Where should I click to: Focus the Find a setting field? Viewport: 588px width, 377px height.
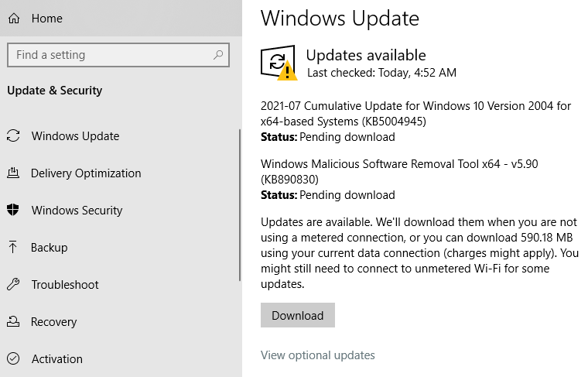tap(118, 55)
